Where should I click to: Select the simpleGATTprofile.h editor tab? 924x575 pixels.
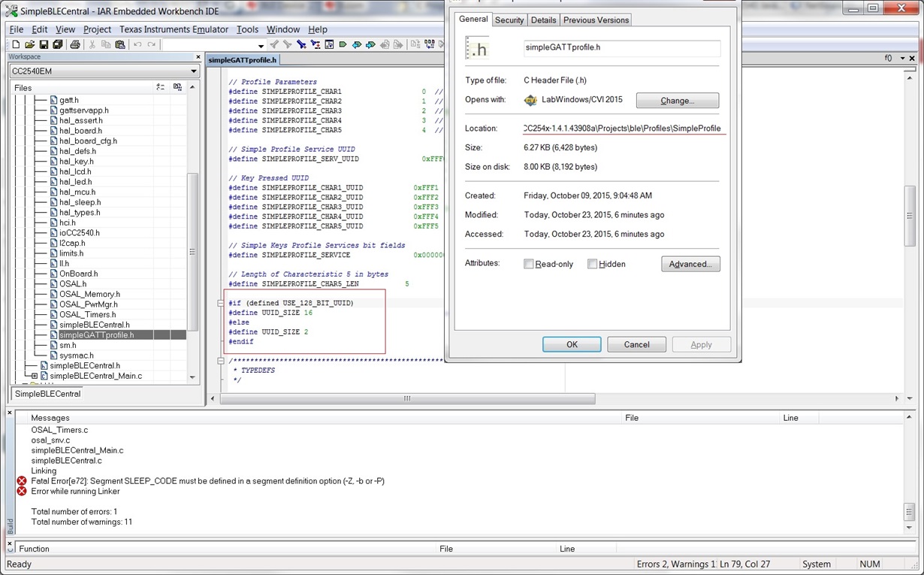point(243,59)
